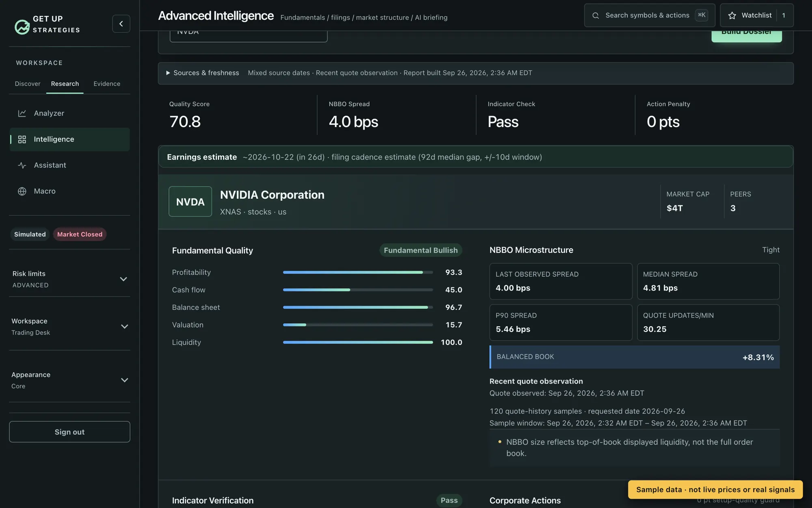Screen dimensions: 812x508
Task: Click the Balanced Book row
Action: click(635, 357)
